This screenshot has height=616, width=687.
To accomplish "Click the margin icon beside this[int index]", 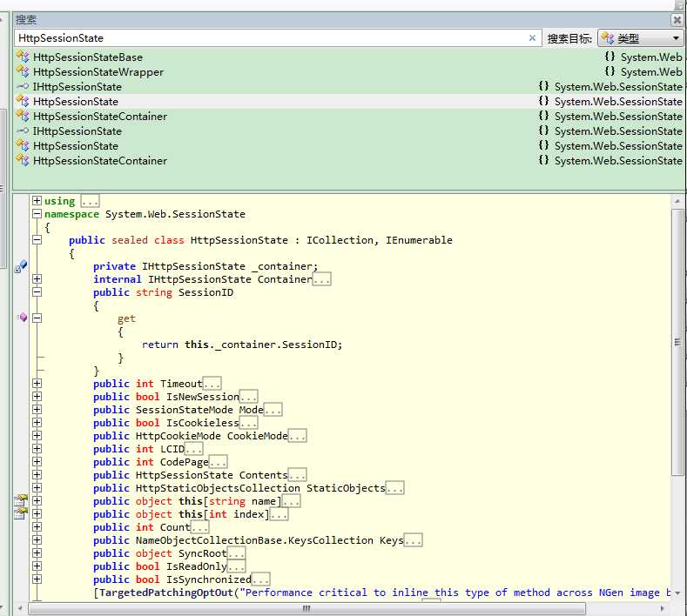I will (21, 513).
